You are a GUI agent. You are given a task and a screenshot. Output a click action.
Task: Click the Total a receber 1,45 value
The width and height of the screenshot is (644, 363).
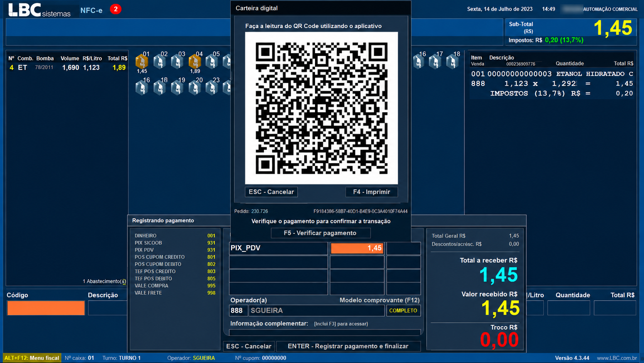click(x=499, y=275)
